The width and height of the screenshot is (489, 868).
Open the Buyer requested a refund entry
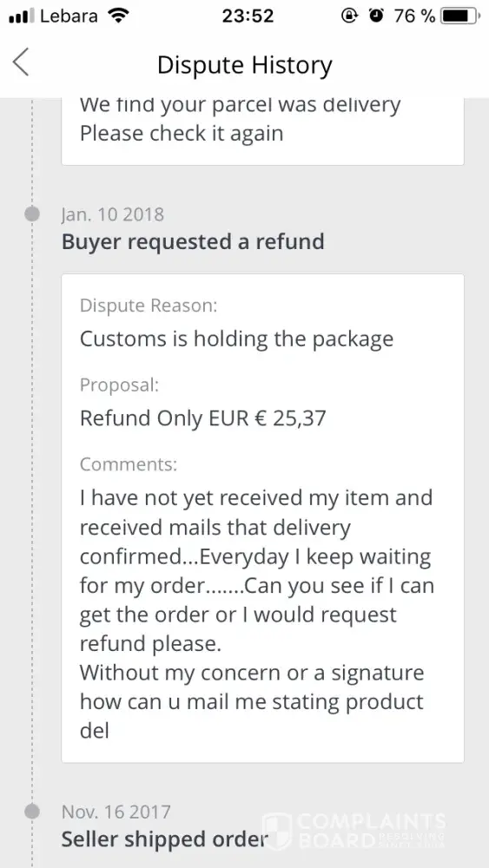pos(193,242)
